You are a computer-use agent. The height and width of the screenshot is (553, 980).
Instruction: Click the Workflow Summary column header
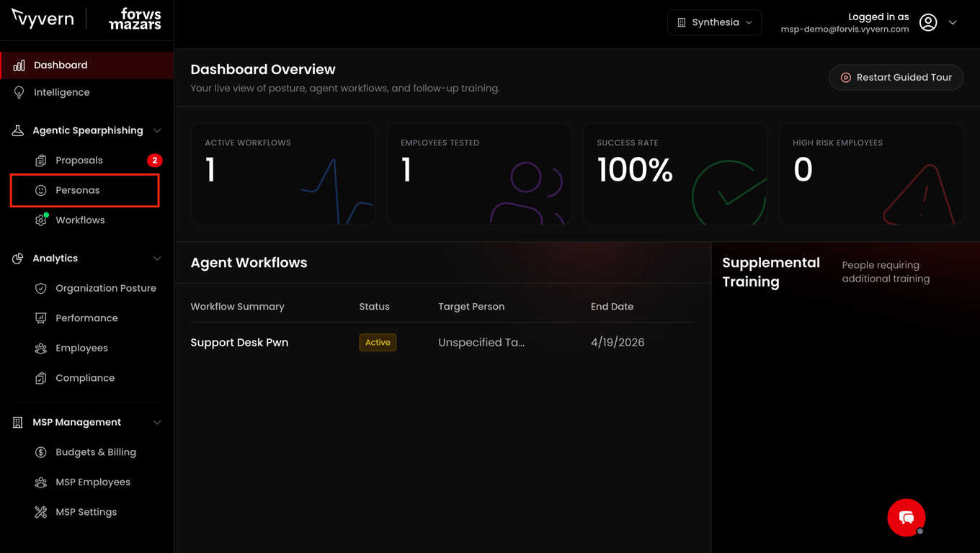click(237, 307)
